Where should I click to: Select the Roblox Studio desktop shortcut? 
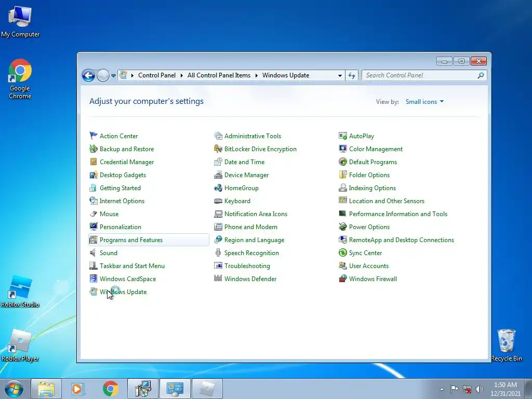20,291
